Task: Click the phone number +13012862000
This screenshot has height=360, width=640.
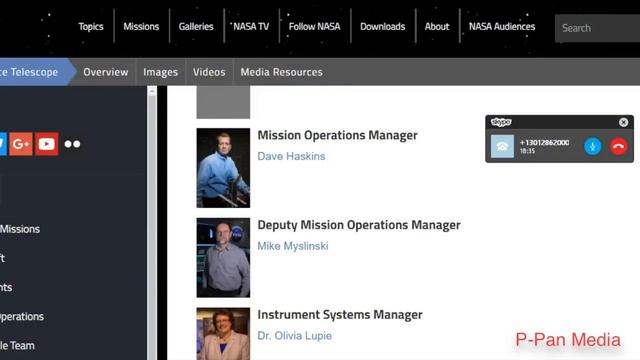Action: click(544, 142)
